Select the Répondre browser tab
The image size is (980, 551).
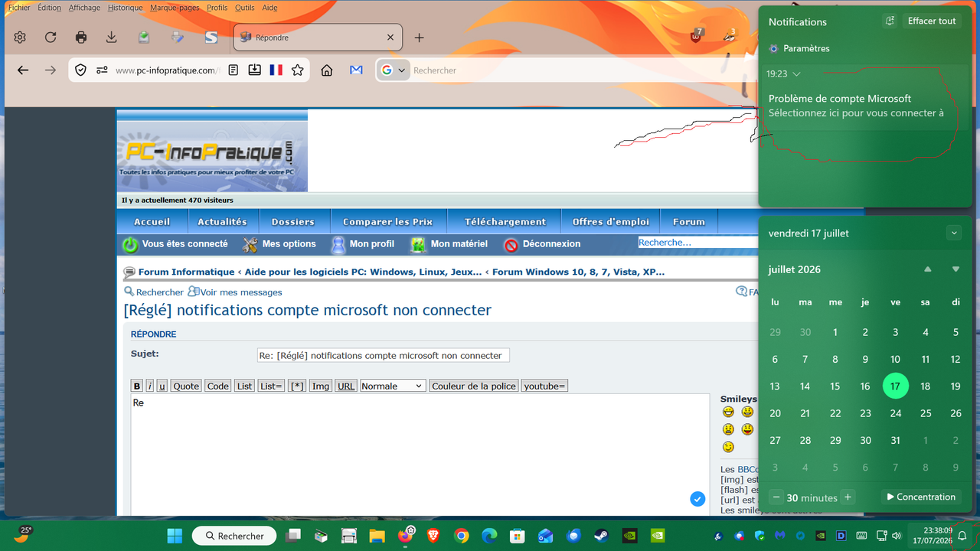pos(317,37)
